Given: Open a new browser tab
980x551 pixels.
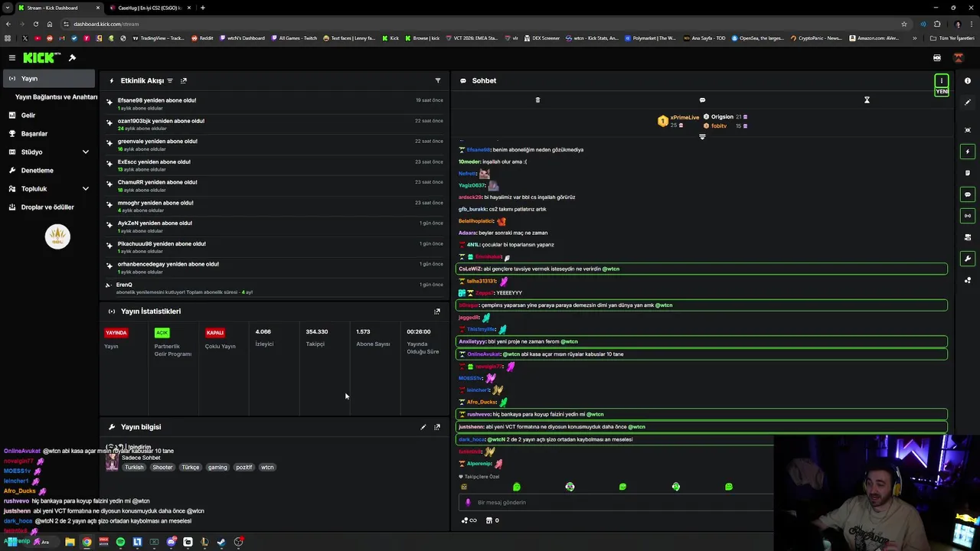Looking at the screenshot, I should click(x=202, y=8).
